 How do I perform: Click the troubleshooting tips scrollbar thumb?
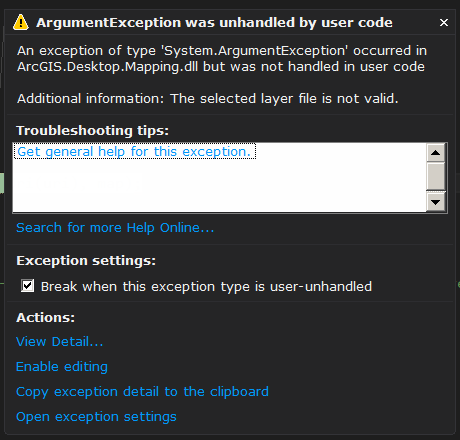435,176
